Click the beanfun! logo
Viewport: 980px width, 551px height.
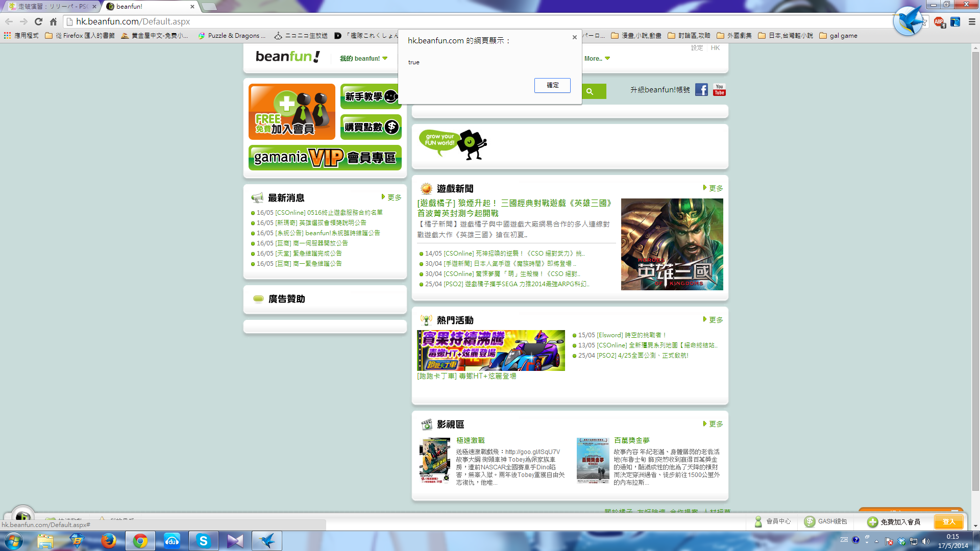(x=287, y=57)
